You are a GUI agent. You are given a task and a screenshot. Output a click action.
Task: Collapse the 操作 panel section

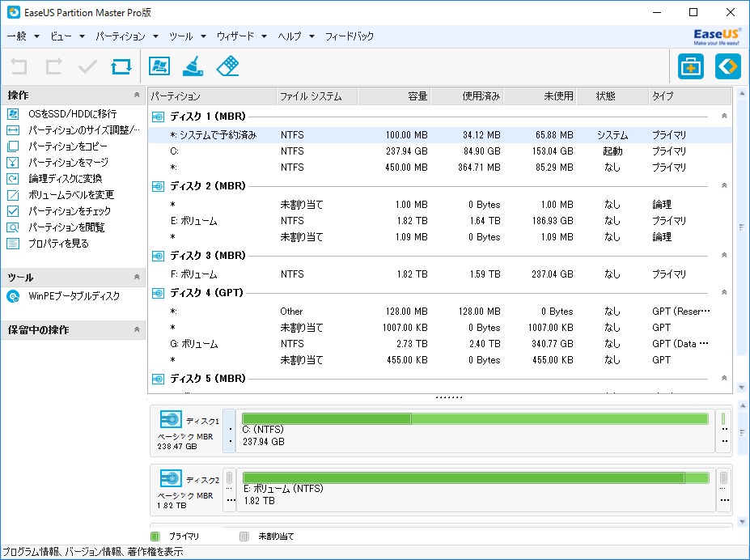click(137, 95)
